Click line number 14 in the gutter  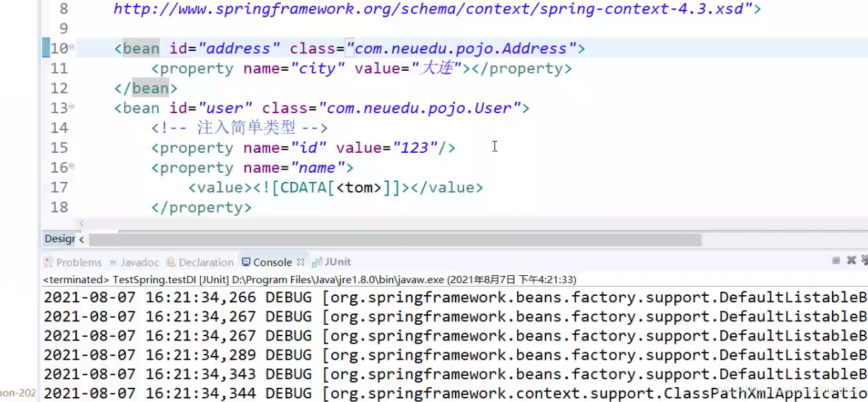coord(59,128)
